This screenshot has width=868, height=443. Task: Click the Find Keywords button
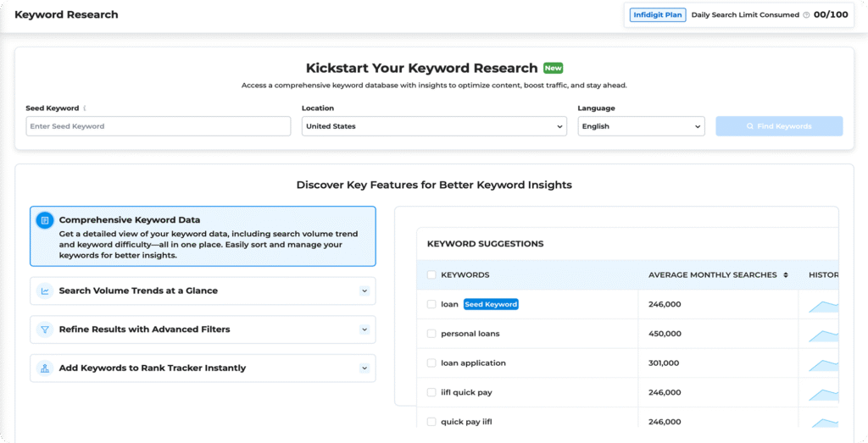tap(779, 126)
